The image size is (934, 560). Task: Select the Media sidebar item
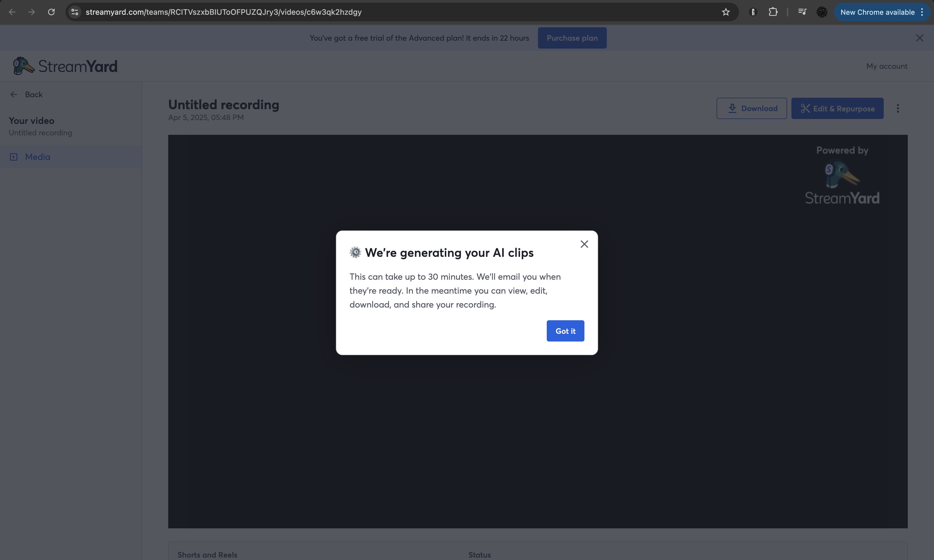coord(71,157)
